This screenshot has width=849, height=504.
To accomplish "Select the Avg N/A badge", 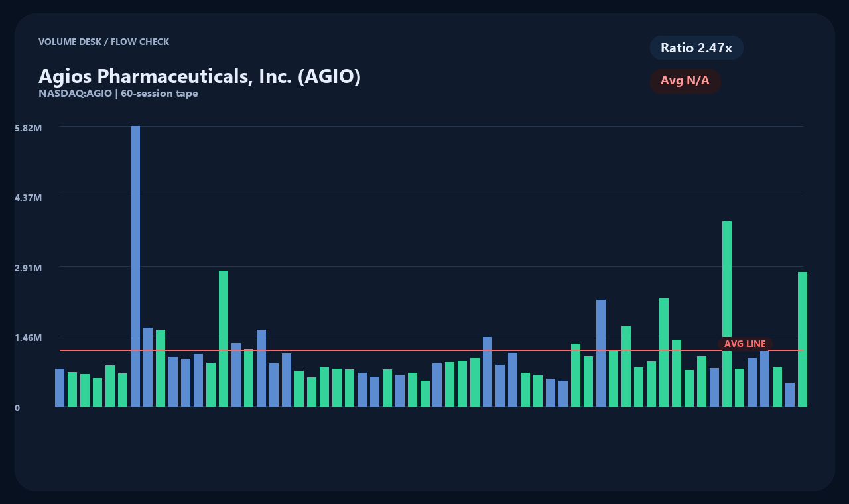I will (685, 81).
